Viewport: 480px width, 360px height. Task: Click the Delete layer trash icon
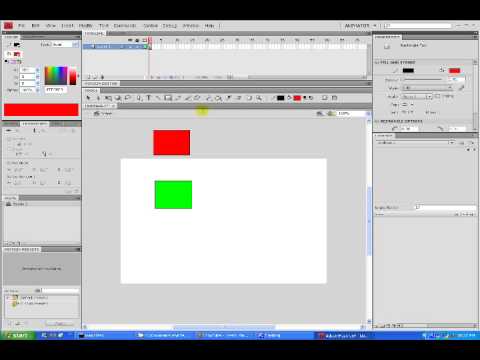click(x=102, y=77)
